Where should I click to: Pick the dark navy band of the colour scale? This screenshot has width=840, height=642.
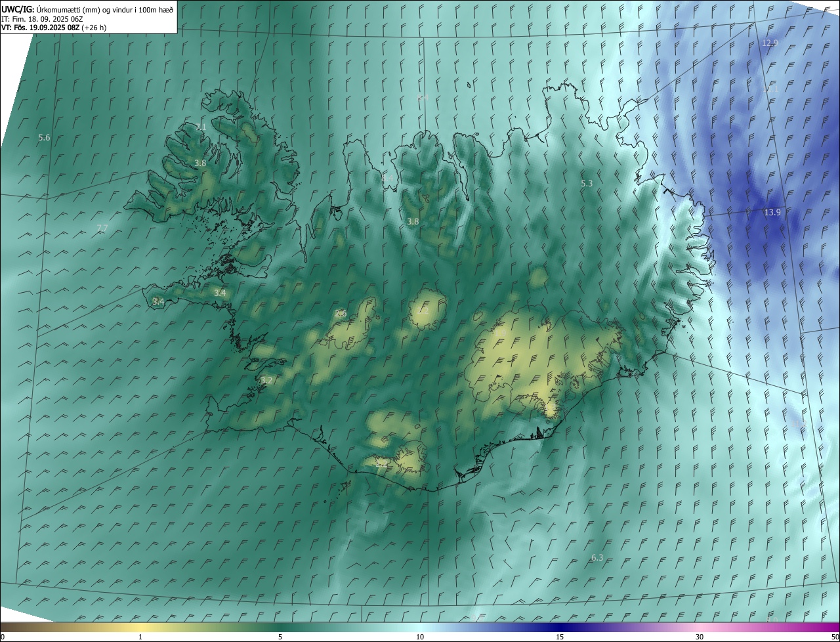click(560, 627)
